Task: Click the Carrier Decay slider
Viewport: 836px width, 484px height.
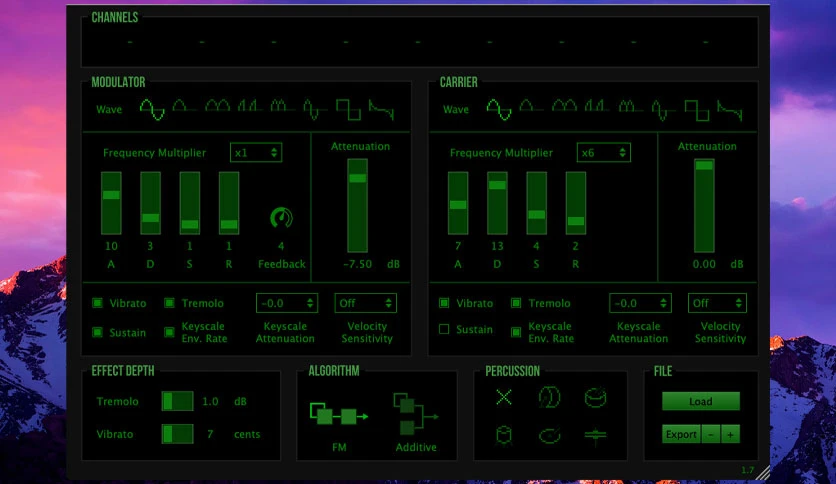Action: click(x=497, y=203)
